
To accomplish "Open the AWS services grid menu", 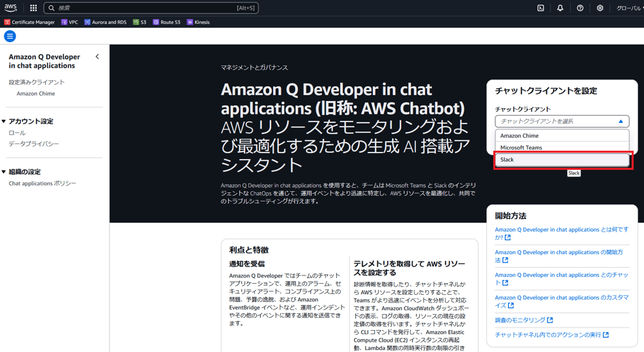I will [x=33, y=8].
